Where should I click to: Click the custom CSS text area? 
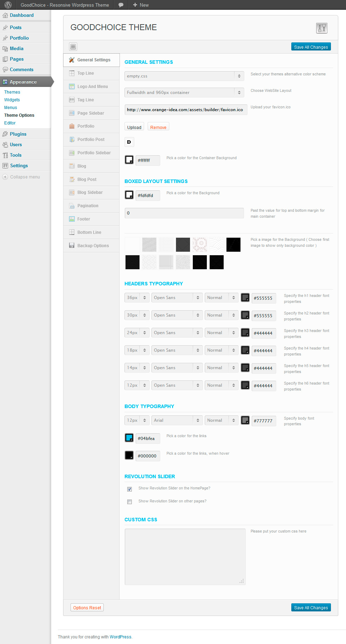pyautogui.click(x=185, y=557)
